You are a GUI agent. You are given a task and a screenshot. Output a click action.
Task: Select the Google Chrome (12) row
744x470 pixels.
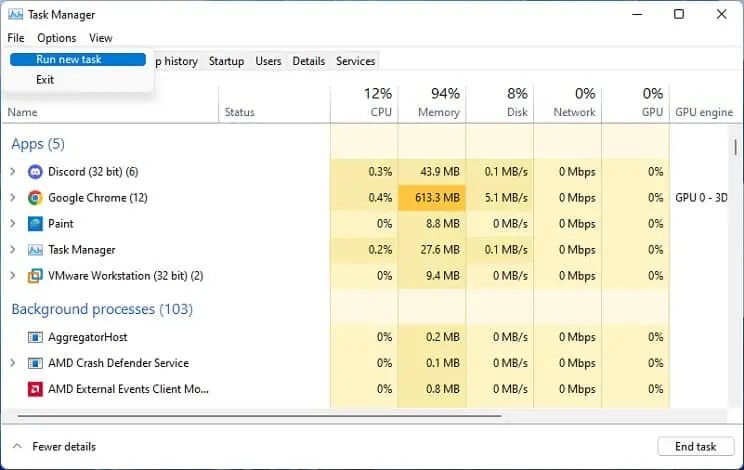pos(365,198)
